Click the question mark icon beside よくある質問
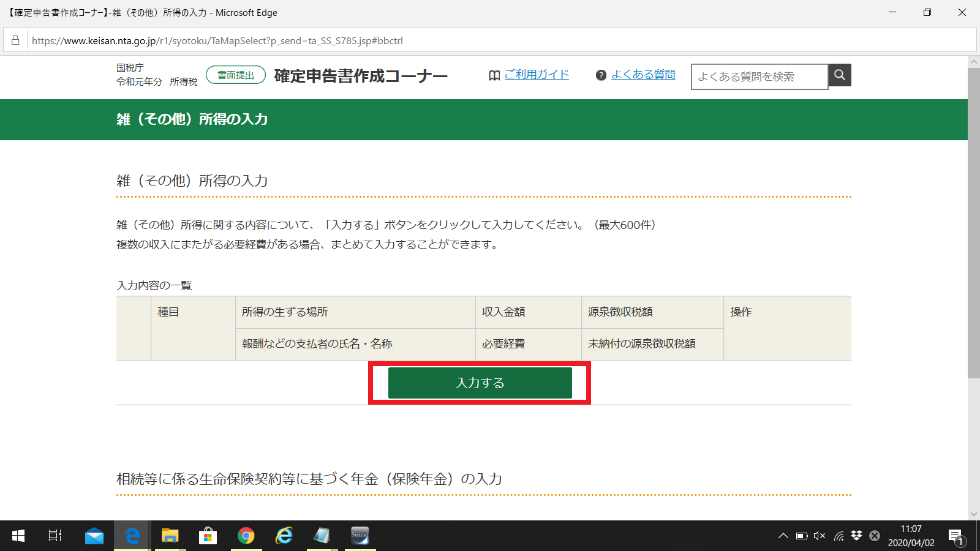The image size is (980, 551). pyautogui.click(x=601, y=75)
